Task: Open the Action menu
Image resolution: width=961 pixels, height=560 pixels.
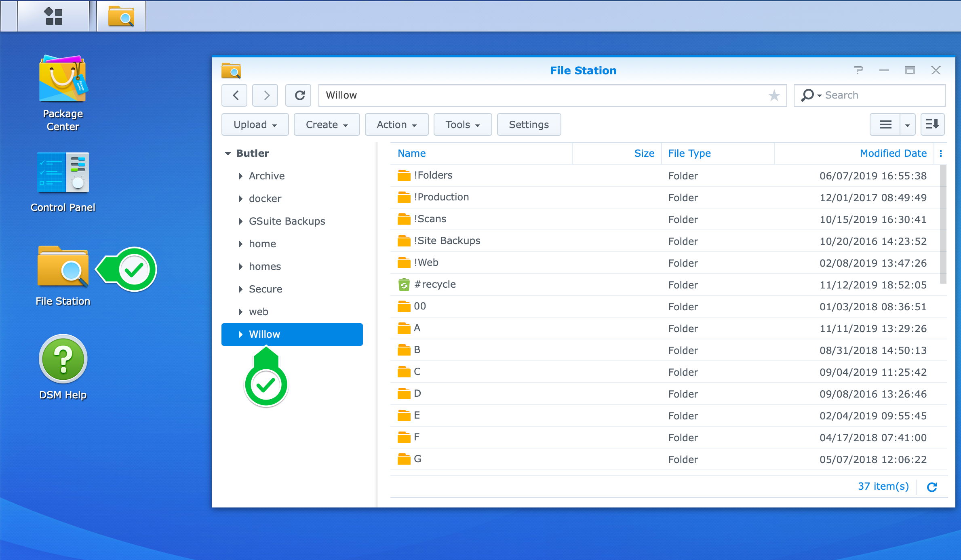Action: [396, 124]
